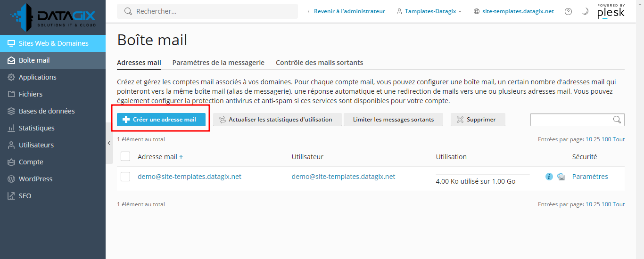Open the Contrôle des mails sortants tab
Image resolution: width=644 pixels, height=259 pixels.
(x=319, y=63)
